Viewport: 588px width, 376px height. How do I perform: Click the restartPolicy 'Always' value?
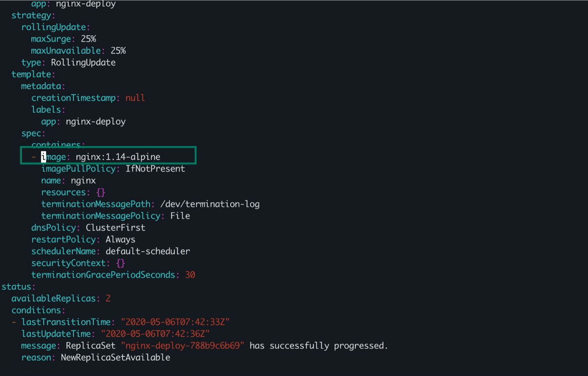point(120,240)
